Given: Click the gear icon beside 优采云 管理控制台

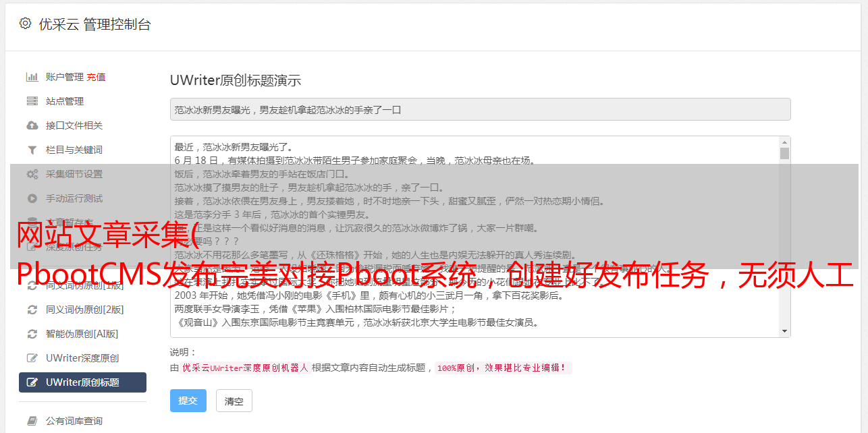Looking at the screenshot, I should 25,24.
